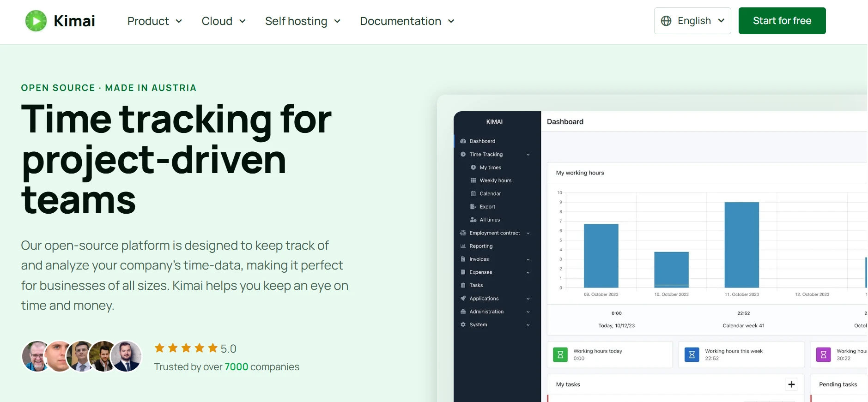Expand the Employment contract sidebar chevron
The image size is (868, 402).
(x=528, y=233)
